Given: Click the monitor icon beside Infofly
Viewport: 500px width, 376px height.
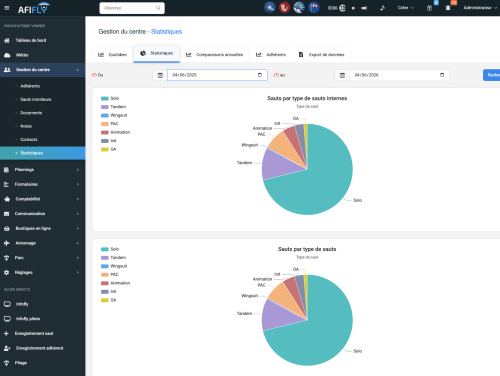Looking at the screenshot, I should 7,304.
